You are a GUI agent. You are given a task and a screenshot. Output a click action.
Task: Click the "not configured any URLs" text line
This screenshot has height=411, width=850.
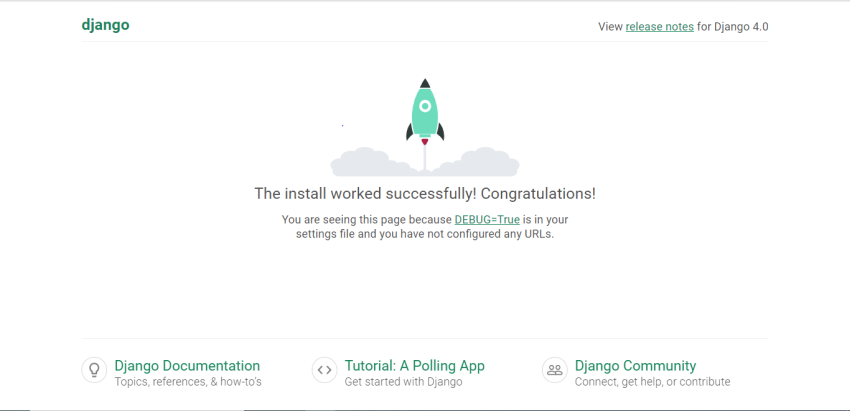point(425,235)
